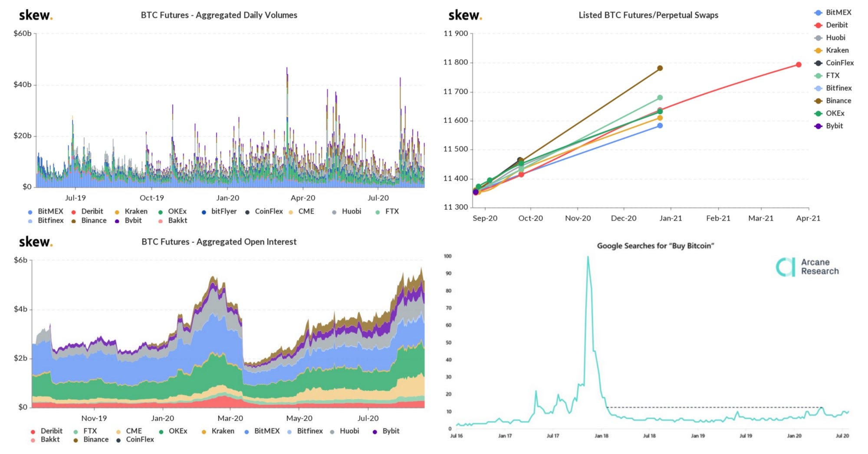The image size is (868, 454).
Task: Toggle Kraken in the Daily Volumes legend
Action: [131, 211]
